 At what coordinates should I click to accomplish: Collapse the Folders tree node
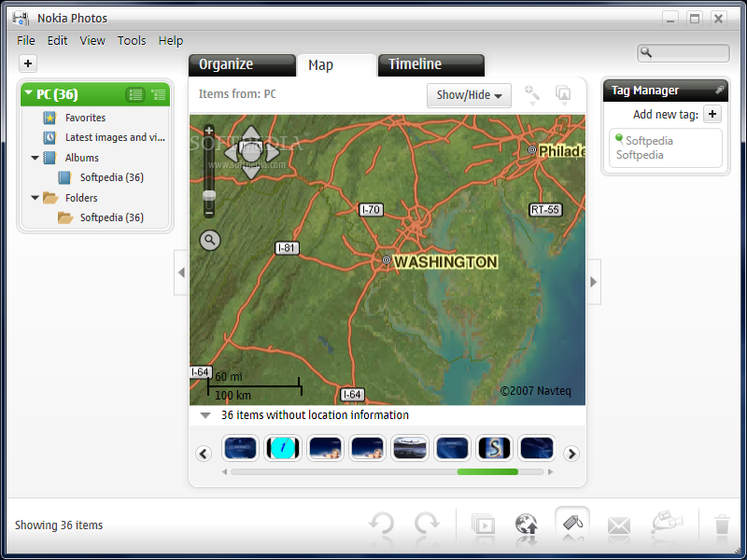35,198
